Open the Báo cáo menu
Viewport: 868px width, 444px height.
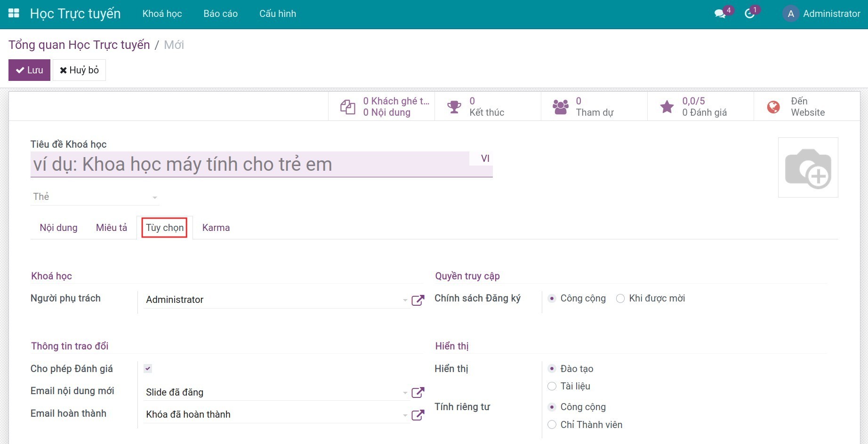point(220,14)
